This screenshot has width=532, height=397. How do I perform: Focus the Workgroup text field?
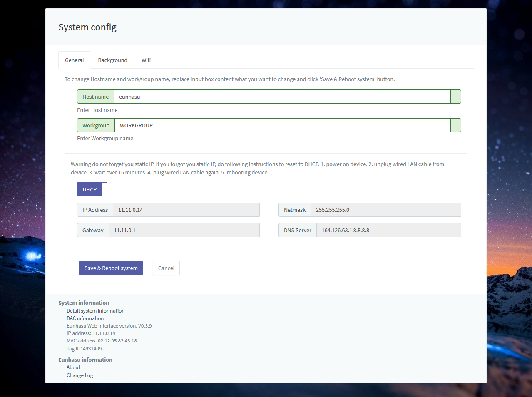pyautogui.click(x=282, y=125)
